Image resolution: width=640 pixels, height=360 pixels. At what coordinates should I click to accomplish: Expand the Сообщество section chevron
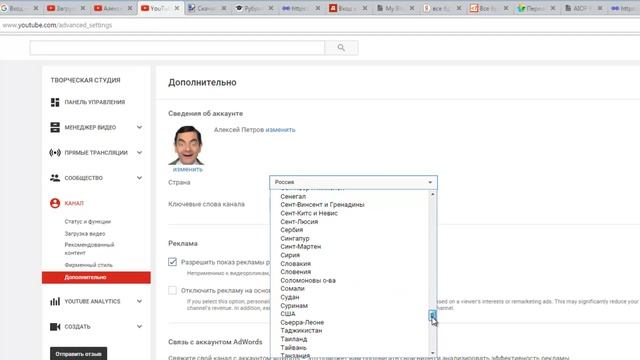coord(139,178)
